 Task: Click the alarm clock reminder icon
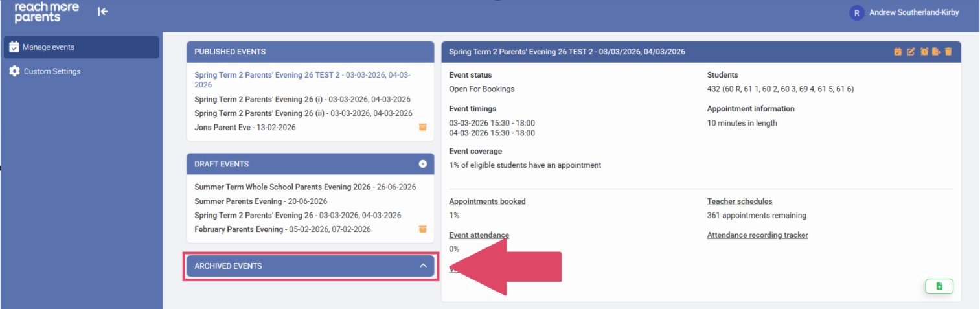[x=924, y=52]
